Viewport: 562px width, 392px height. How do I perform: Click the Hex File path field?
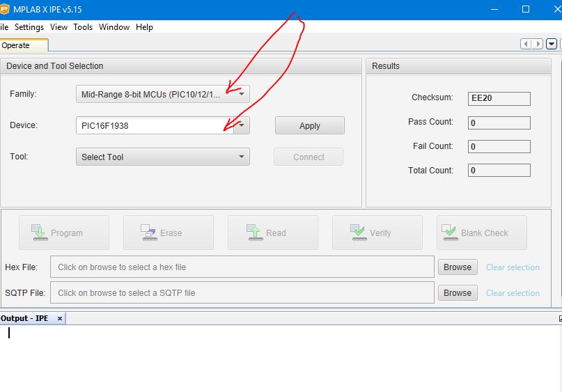point(242,267)
